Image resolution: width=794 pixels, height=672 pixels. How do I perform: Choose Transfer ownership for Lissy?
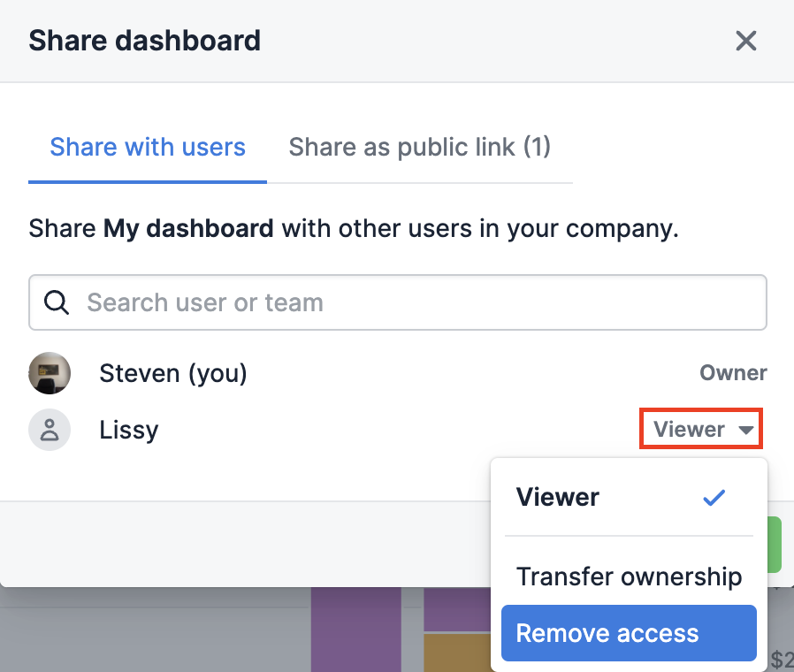pyautogui.click(x=629, y=576)
